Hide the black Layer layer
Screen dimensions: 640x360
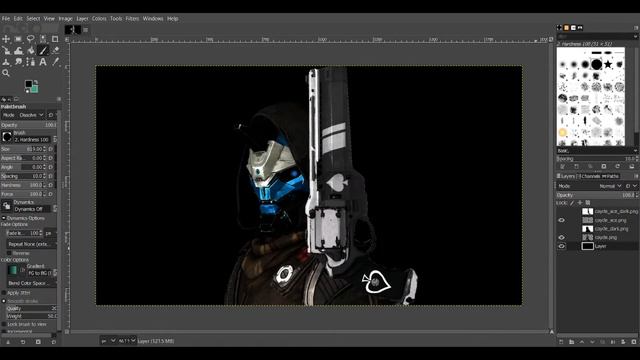pos(562,246)
